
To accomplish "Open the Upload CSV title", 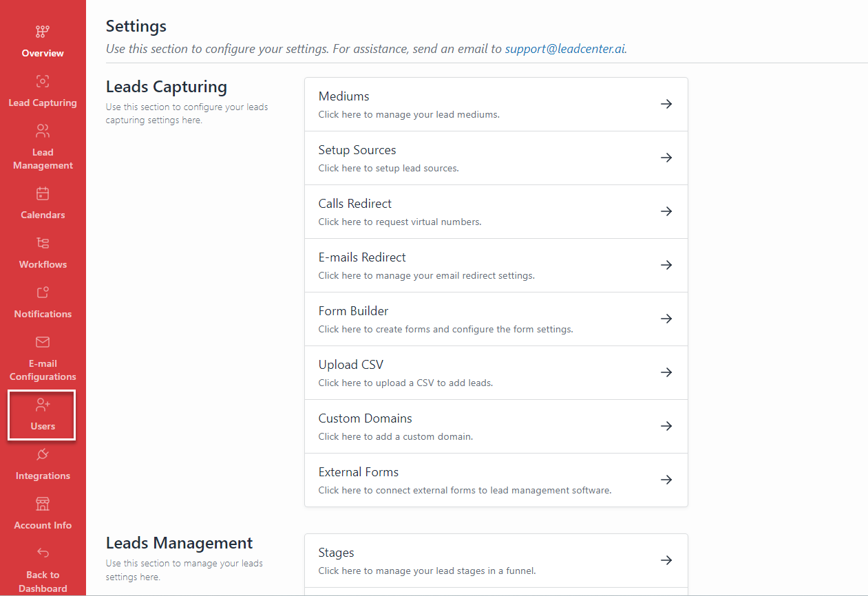I will pos(350,365).
